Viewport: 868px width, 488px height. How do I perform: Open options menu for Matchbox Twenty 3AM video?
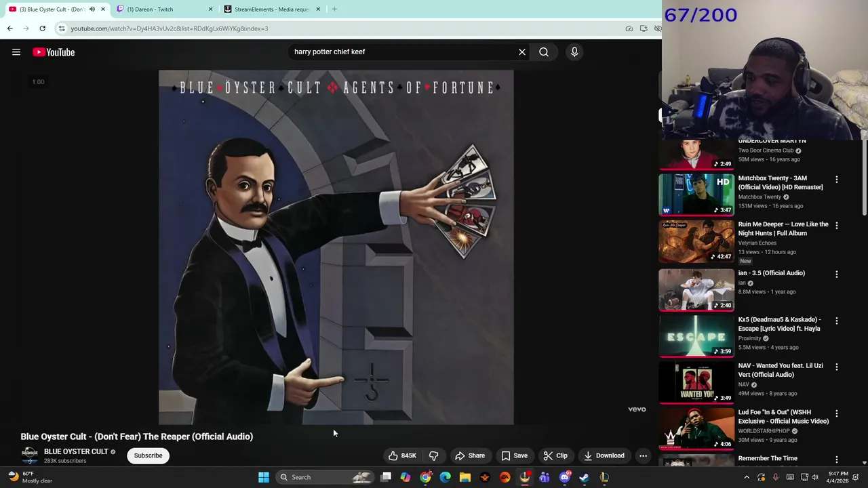tap(836, 180)
